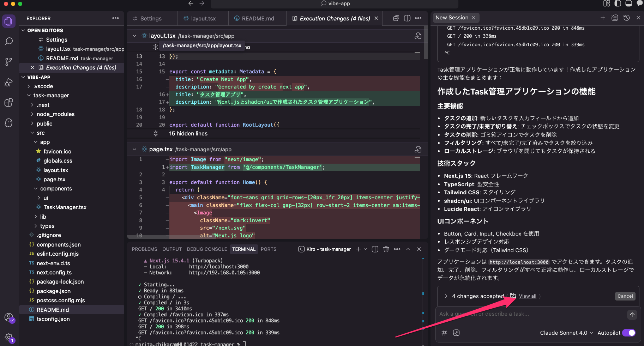Open the PROBLEMS panel tab
This screenshot has height=346, width=644.
click(x=145, y=249)
